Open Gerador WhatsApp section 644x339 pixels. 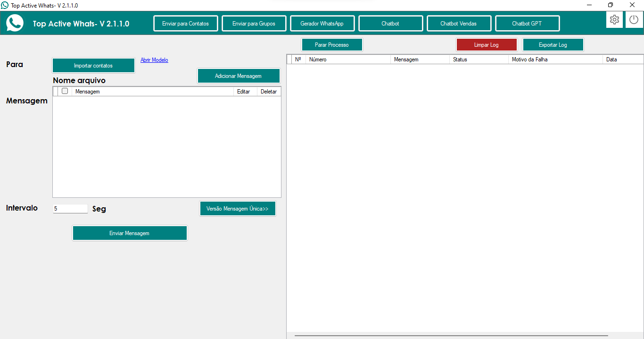pyautogui.click(x=322, y=24)
